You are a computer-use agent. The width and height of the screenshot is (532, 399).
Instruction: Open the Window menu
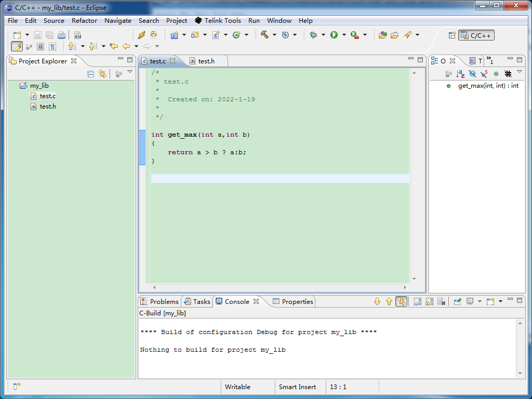click(x=279, y=21)
